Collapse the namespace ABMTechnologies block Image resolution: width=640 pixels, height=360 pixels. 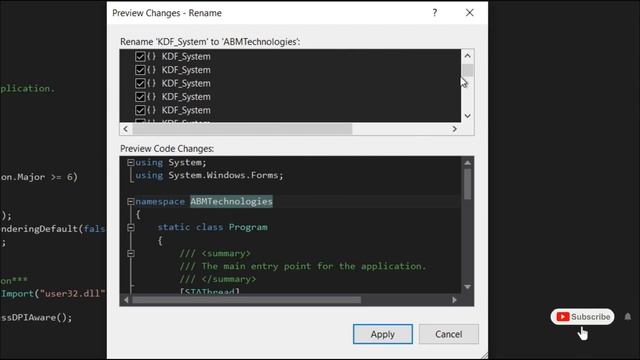[131, 201]
